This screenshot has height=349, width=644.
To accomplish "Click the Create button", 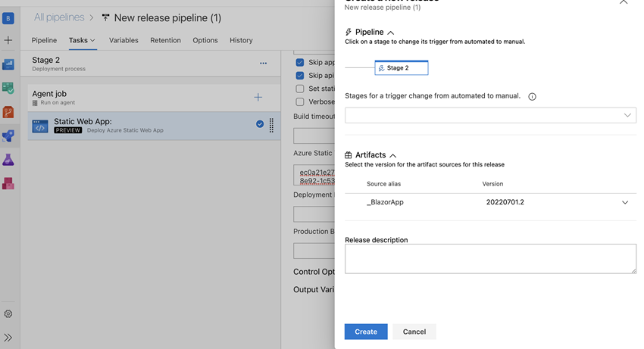I will point(366,332).
